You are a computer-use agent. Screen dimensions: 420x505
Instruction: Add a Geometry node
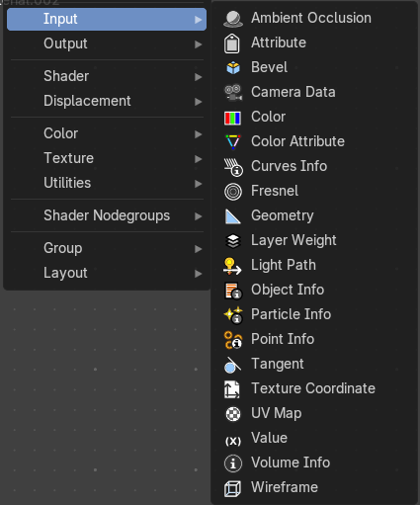click(x=315, y=216)
